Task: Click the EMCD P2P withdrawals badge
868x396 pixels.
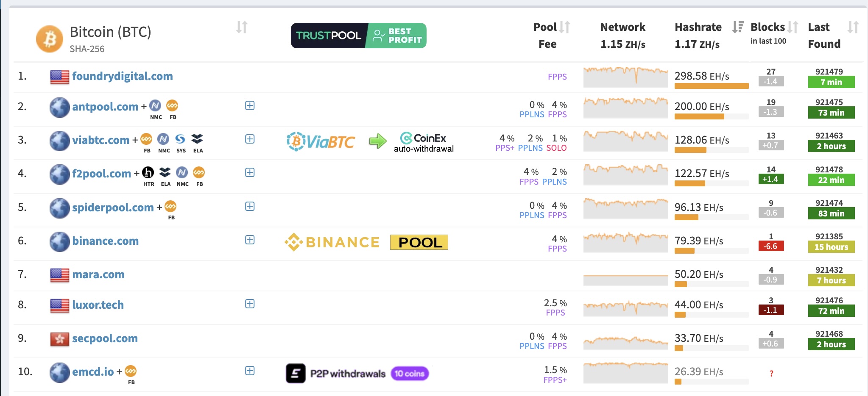Action: pos(357,373)
